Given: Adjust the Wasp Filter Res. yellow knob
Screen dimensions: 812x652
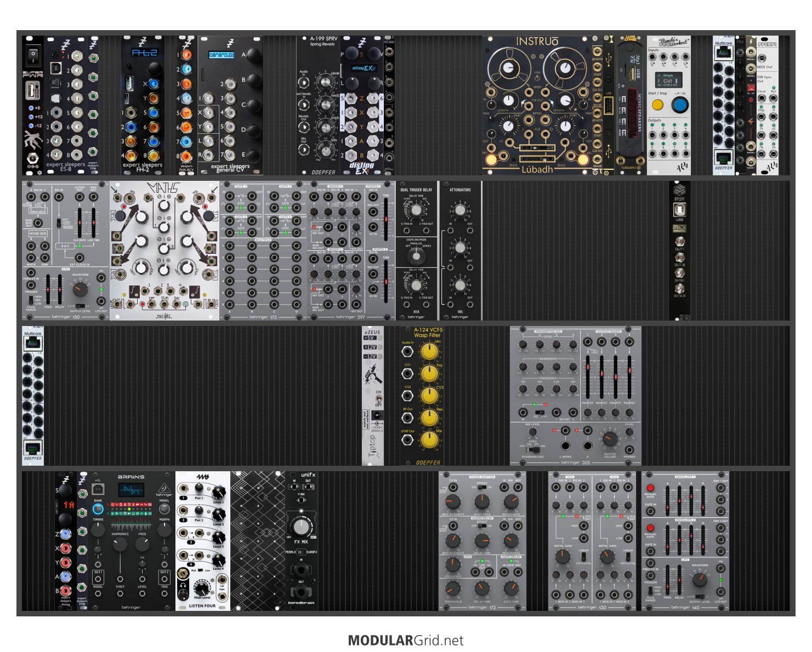Looking at the screenshot, I should click(429, 419).
